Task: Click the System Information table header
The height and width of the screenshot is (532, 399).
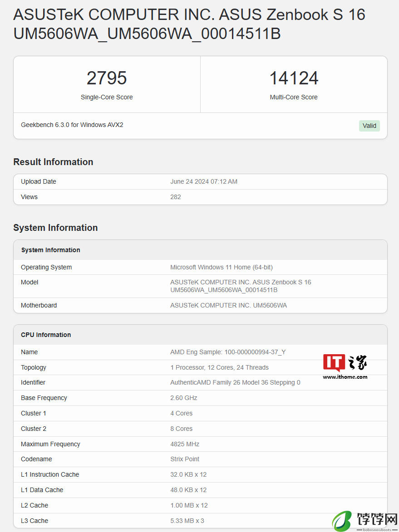Action: point(200,250)
